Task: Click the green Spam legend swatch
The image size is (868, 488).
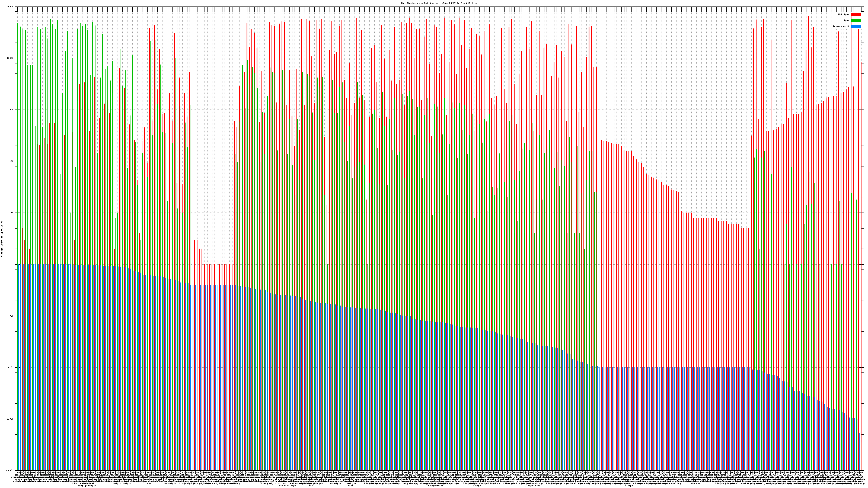Action: click(x=856, y=21)
